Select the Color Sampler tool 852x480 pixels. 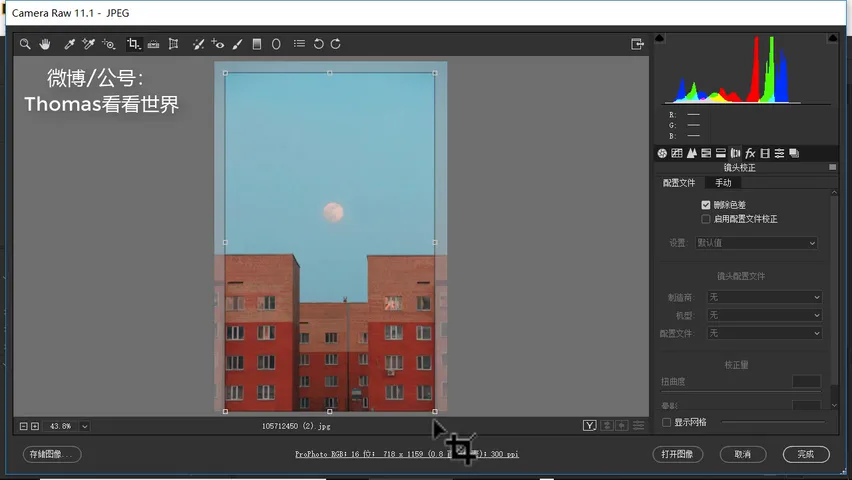pos(89,44)
